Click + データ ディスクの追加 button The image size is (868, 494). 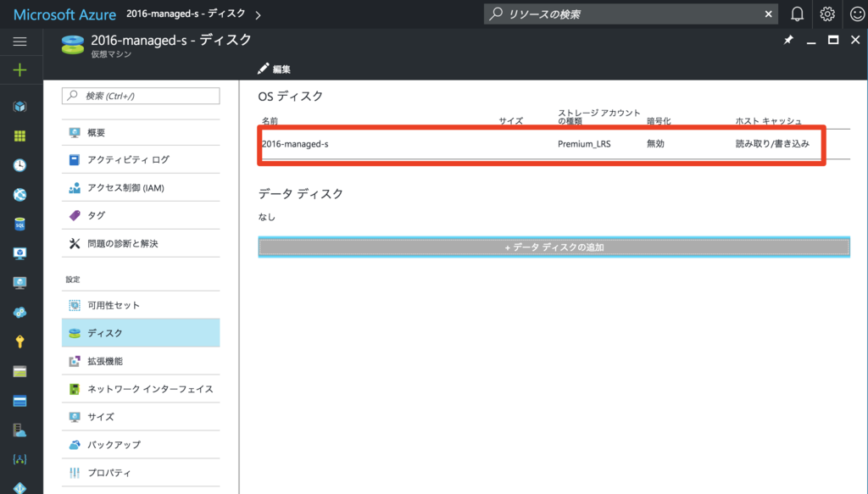(555, 247)
